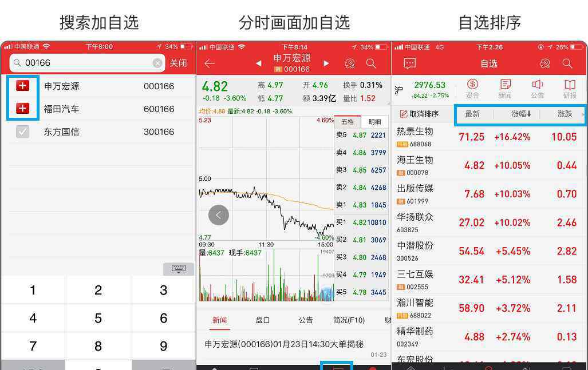Open the 精华制药 002349 watchlist row
Viewport: 588px width, 370px height.
489,337
